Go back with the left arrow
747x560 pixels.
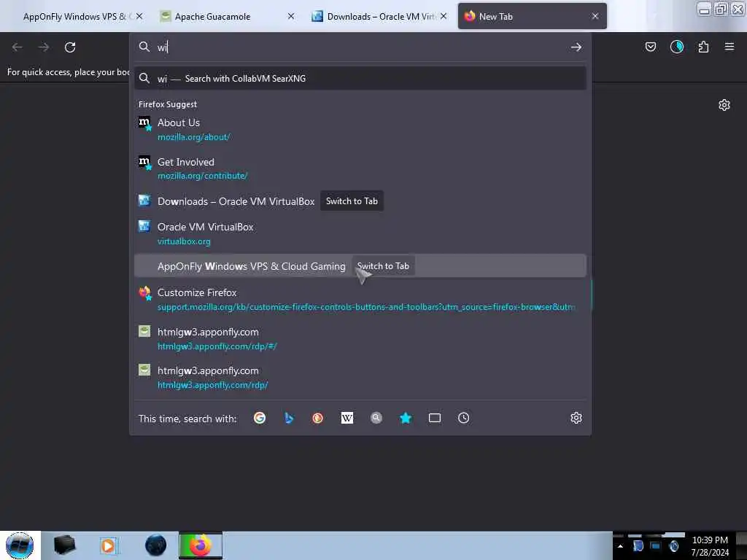[x=18, y=47]
